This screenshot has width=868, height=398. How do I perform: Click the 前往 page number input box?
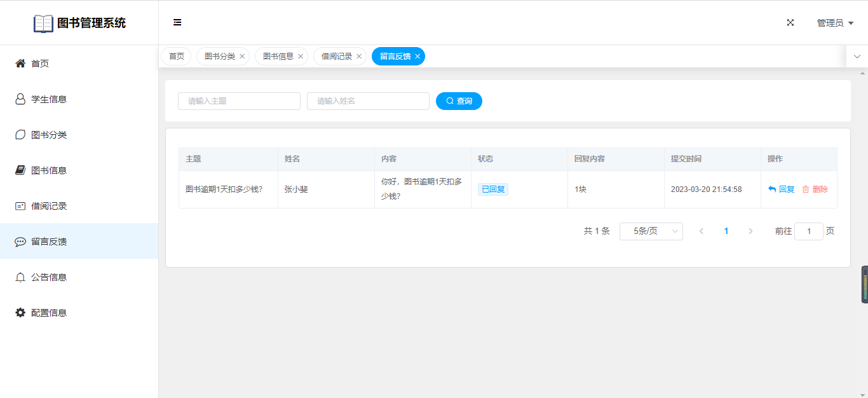pos(808,231)
